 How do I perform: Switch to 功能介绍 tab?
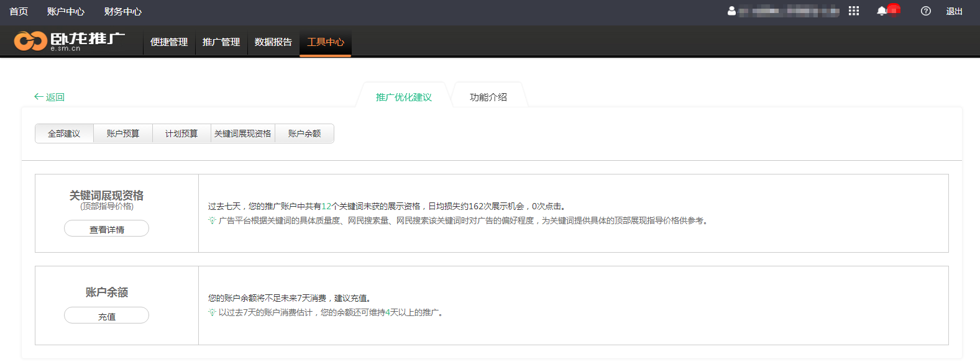click(488, 97)
